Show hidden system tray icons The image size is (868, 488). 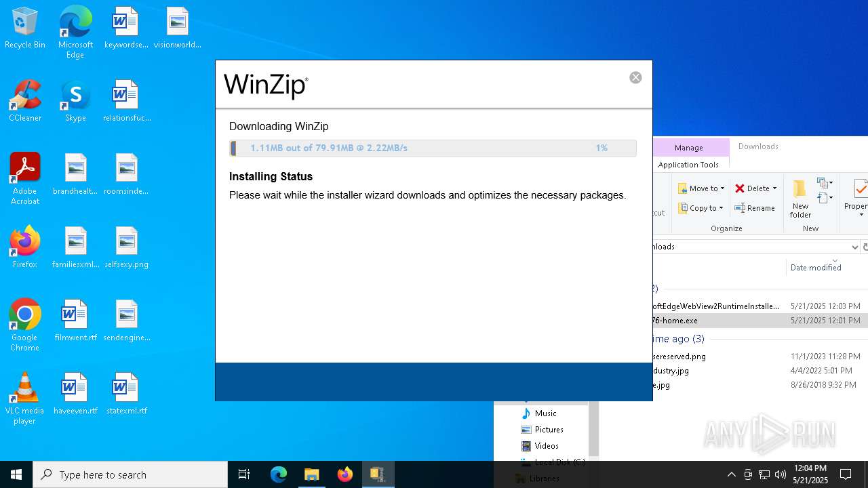click(x=731, y=474)
